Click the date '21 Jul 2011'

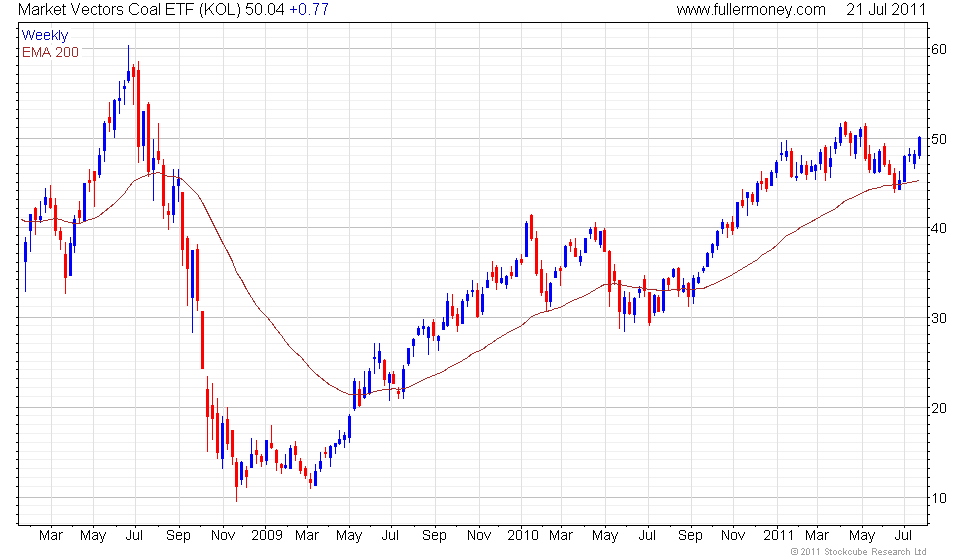886,9
